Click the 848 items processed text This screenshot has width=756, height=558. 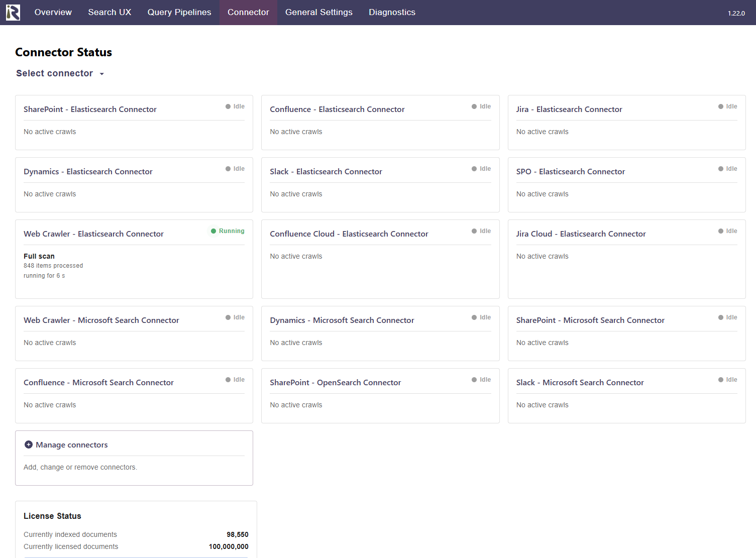53,266
